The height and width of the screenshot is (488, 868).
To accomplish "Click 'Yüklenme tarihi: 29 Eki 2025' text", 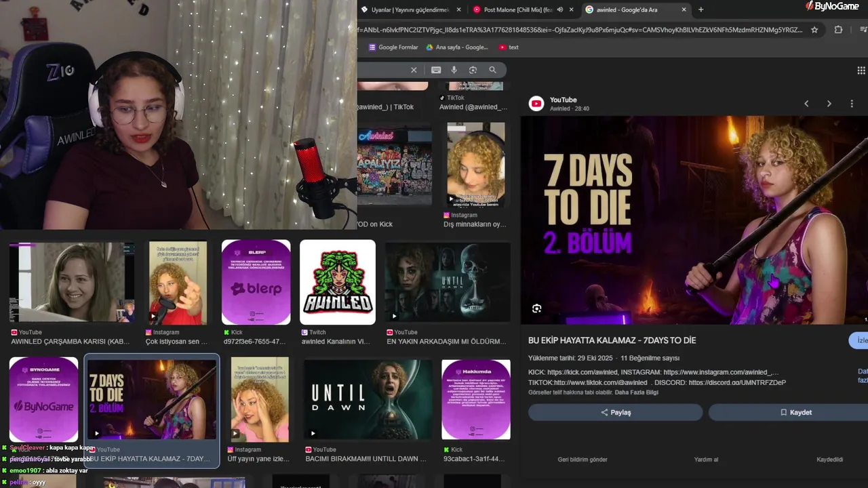I will pyautogui.click(x=570, y=358).
